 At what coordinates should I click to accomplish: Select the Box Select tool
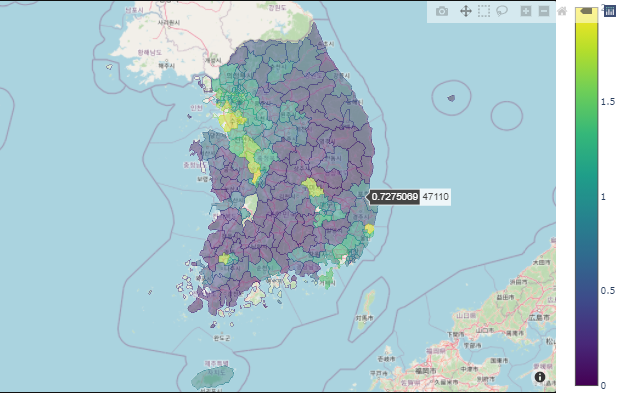coord(484,11)
